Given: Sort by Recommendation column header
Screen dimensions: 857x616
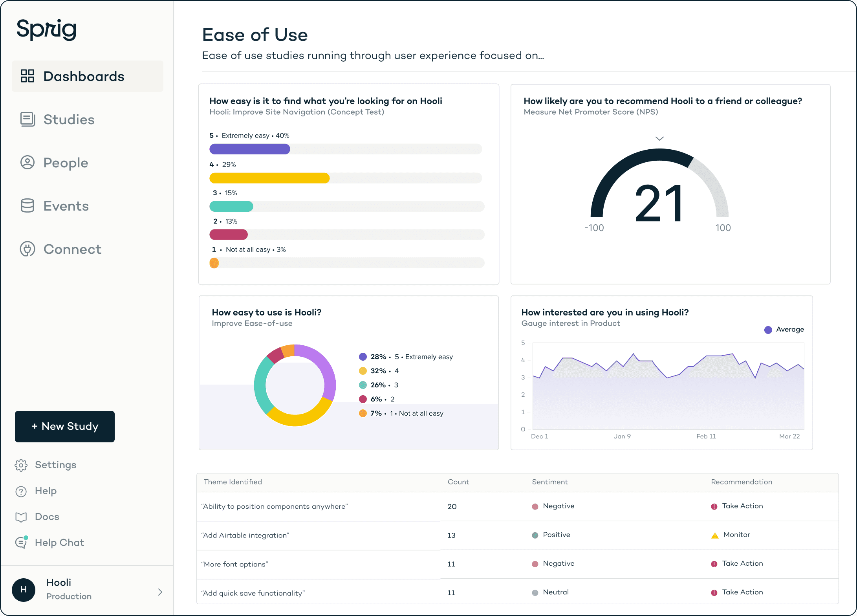Looking at the screenshot, I should (x=742, y=482).
